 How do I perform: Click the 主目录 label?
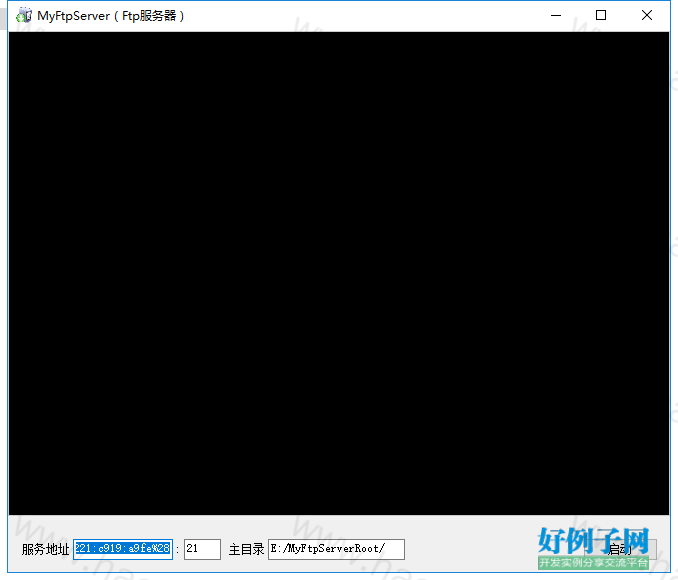point(246,549)
